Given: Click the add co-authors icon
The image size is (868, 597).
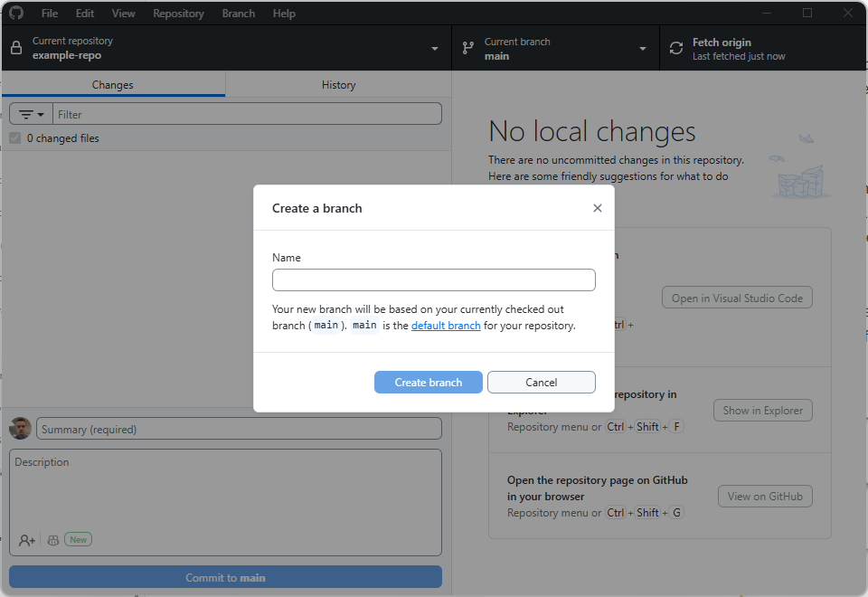Looking at the screenshot, I should (27, 540).
